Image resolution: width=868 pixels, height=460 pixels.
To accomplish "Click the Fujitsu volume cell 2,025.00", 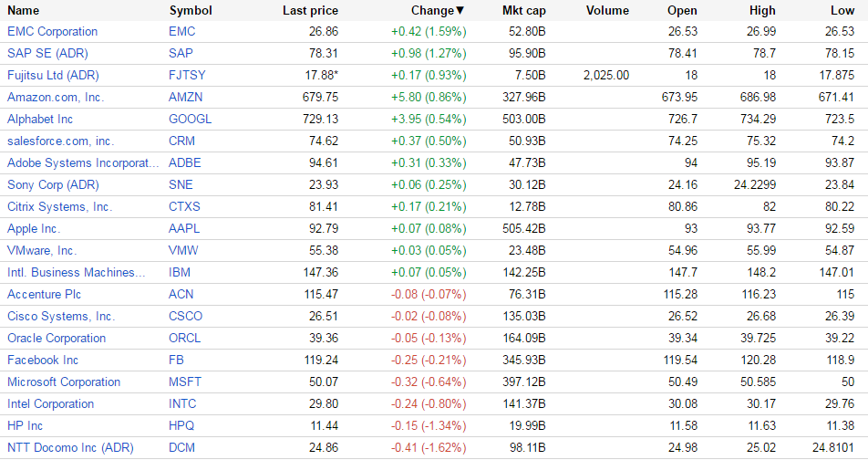I will tap(605, 76).
